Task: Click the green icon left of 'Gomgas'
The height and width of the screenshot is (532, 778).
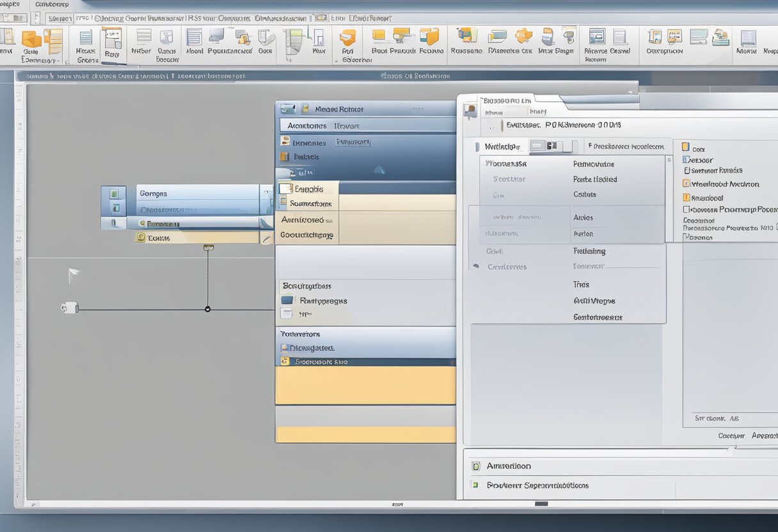Action: coord(115,193)
